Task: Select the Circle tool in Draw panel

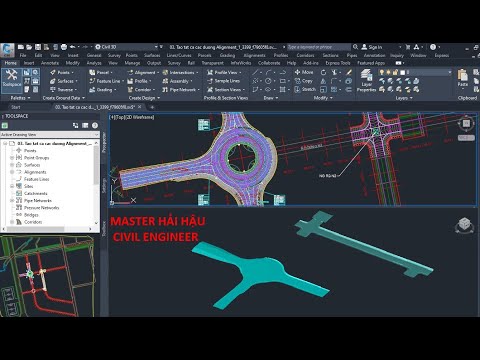Action: 268,81
